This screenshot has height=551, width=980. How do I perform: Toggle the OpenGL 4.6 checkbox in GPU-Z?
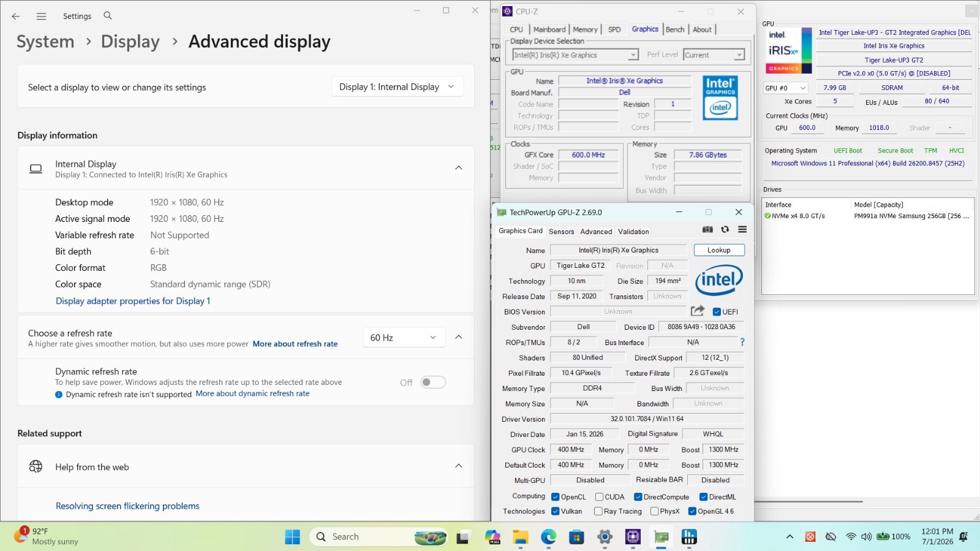click(692, 511)
